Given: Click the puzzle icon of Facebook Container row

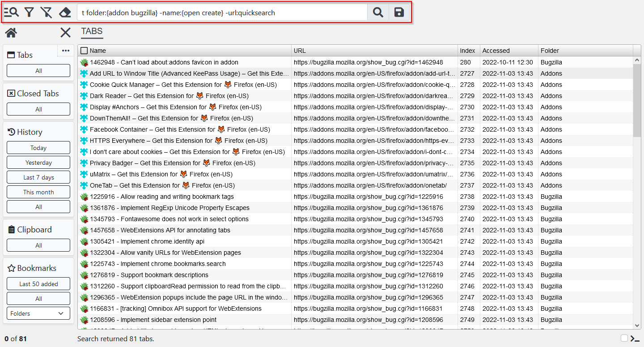Looking at the screenshot, I should point(84,129).
